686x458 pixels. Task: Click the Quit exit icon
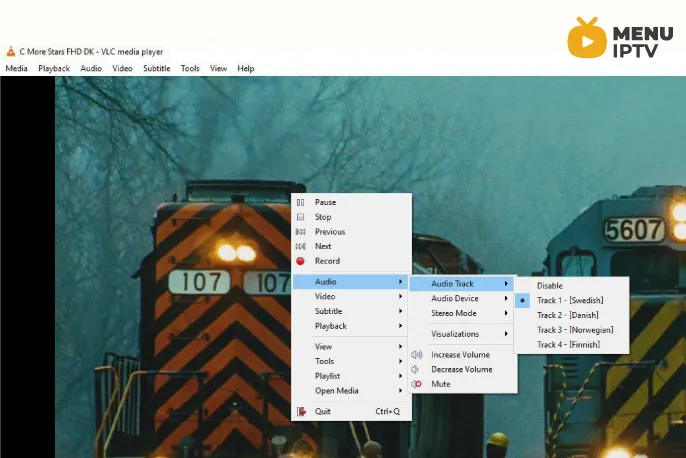(301, 411)
